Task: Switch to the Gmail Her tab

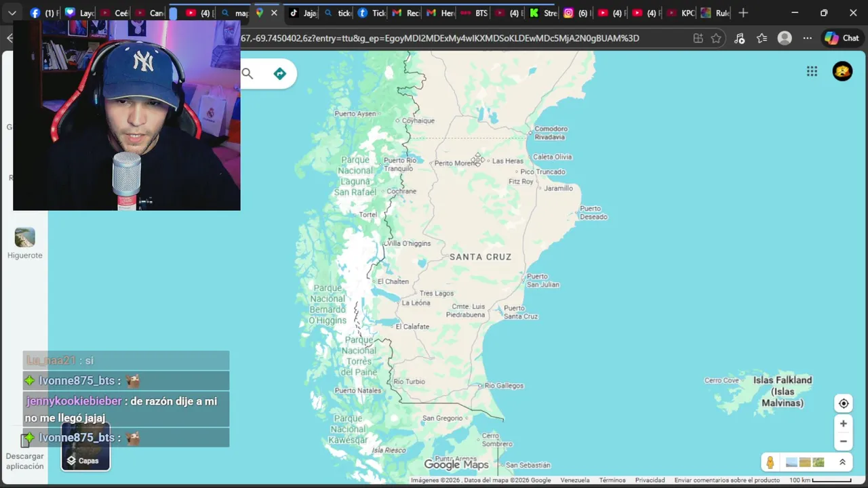Action: pos(440,13)
